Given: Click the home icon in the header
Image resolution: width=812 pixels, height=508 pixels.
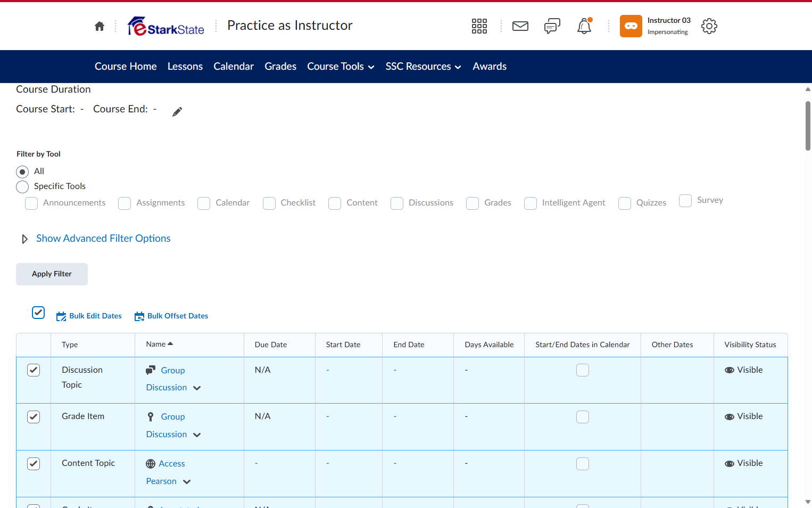Looking at the screenshot, I should point(100,26).
